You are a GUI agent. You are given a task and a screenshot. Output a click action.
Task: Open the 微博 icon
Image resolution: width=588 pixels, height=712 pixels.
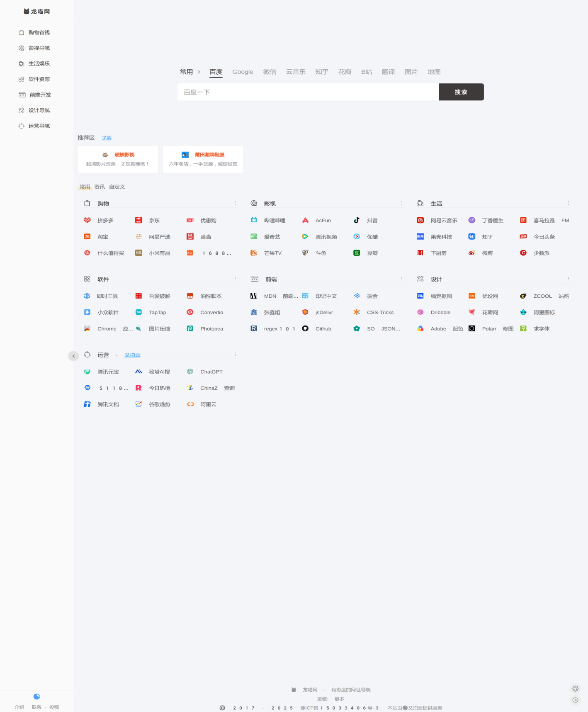pyautogui.click(x=471, y=253)
